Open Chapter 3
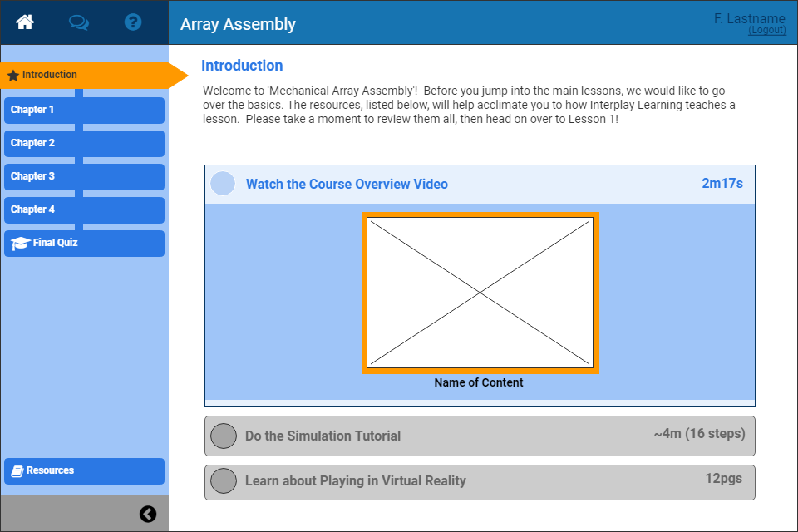Screen dimensions: 798x532 (84, 177)
